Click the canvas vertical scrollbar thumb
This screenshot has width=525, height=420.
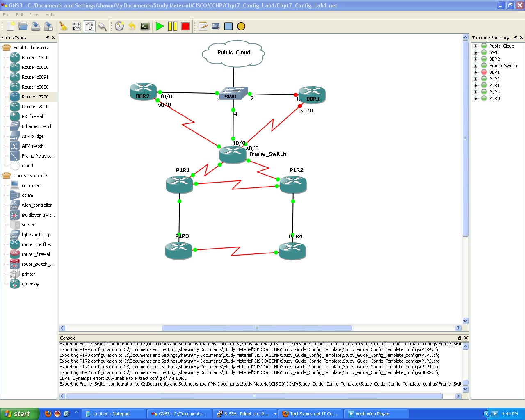pyautogui.click(x=465, y=138)
